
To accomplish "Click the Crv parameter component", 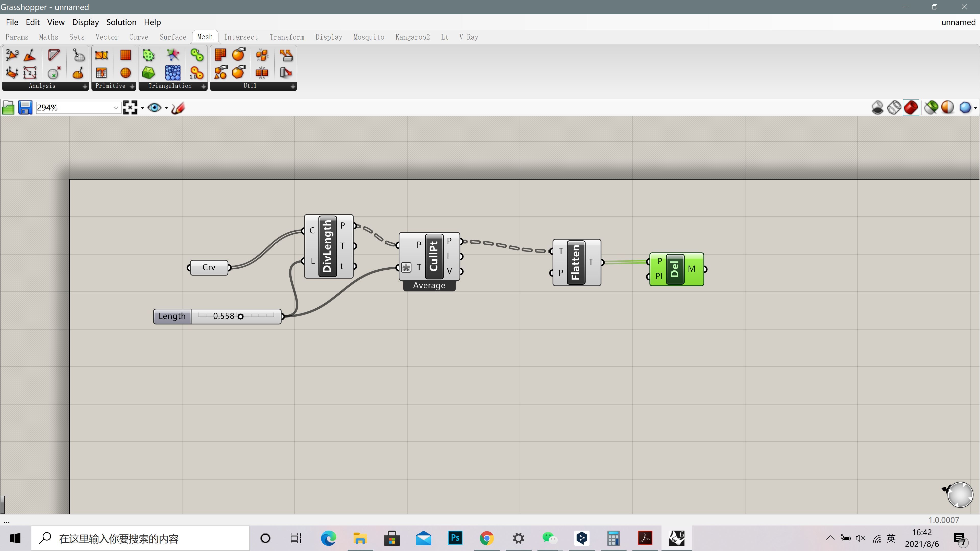I will (x=209, y=267).
